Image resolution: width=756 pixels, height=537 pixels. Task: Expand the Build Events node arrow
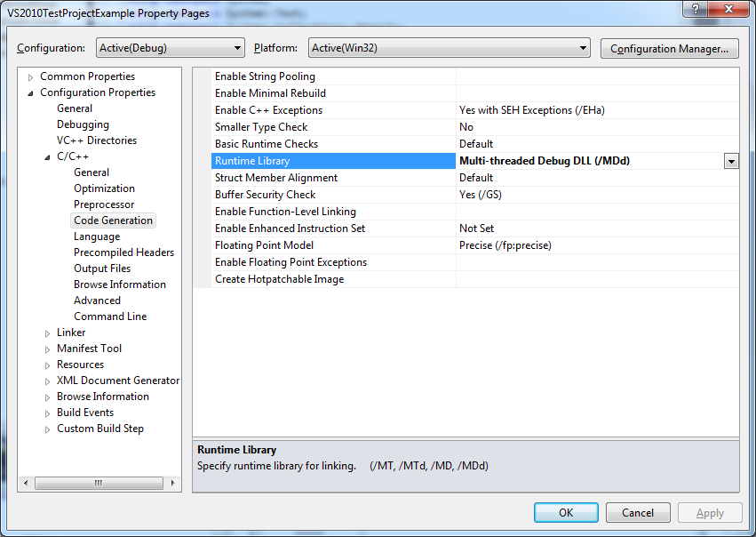[47, 413]
